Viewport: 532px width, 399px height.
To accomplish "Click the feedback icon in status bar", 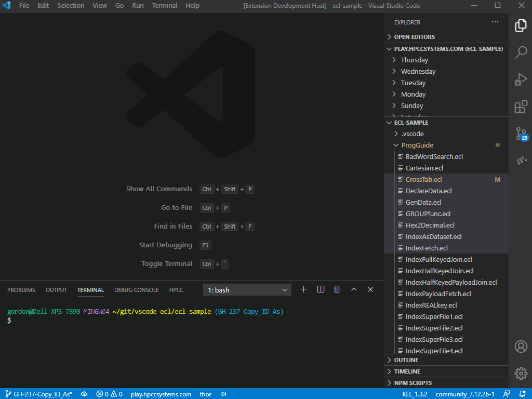I will pos(507,394).
